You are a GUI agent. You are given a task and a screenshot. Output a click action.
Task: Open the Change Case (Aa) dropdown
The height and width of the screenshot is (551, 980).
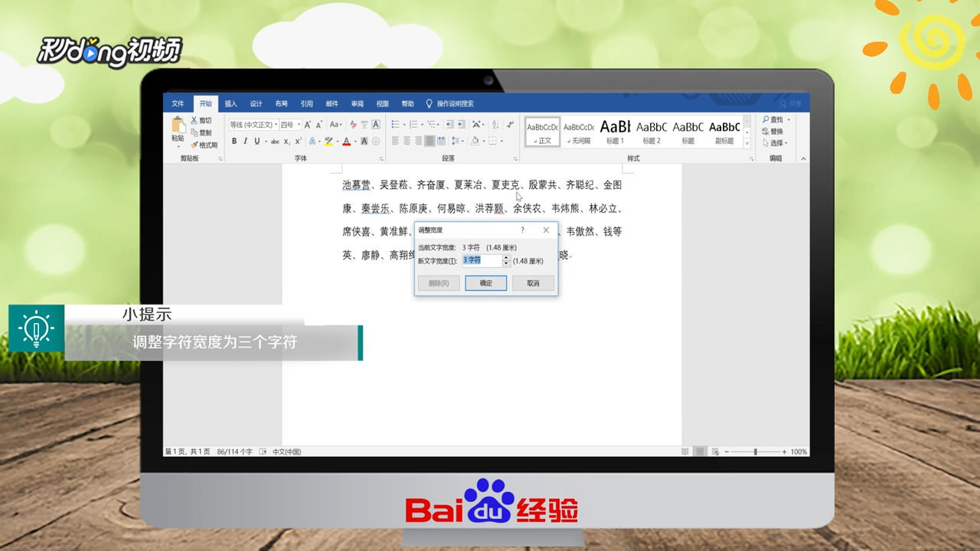tap(335, 125)
